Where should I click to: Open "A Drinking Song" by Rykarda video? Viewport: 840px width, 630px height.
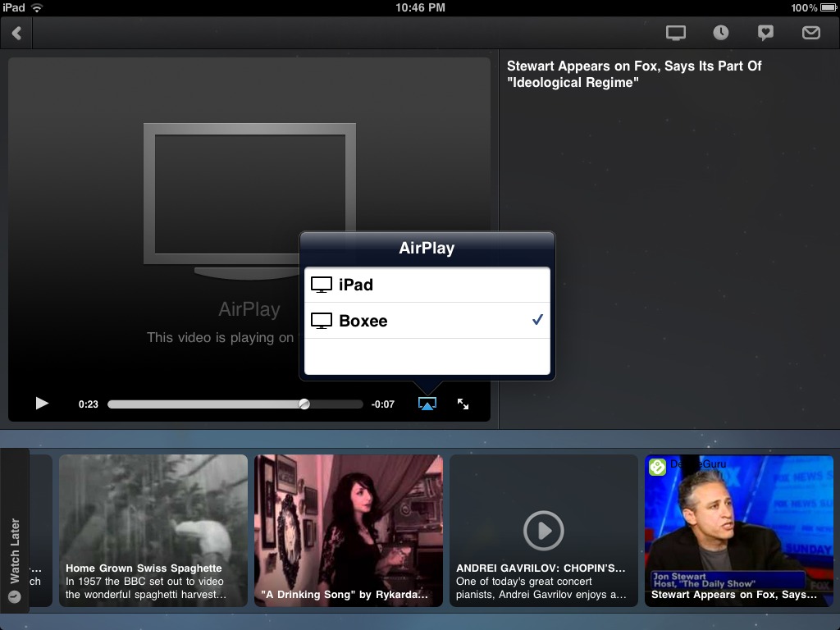coord(348,531)
